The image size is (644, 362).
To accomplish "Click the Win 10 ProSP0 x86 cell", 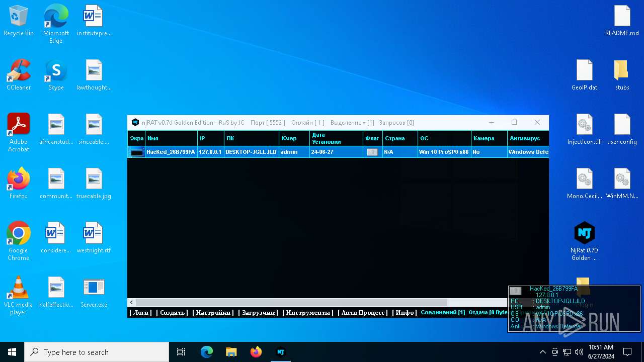I will pos(445,152).
